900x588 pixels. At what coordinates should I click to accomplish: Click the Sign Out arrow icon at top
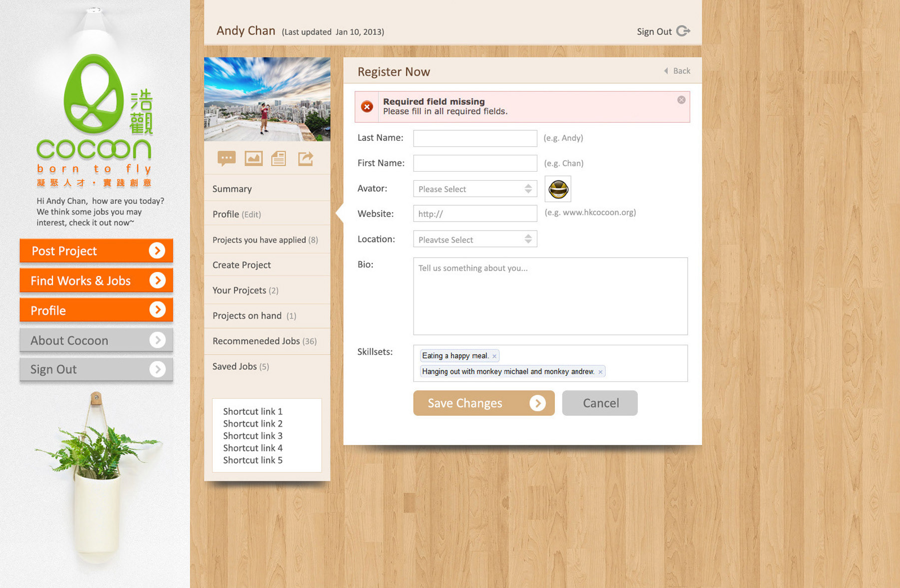683,31
